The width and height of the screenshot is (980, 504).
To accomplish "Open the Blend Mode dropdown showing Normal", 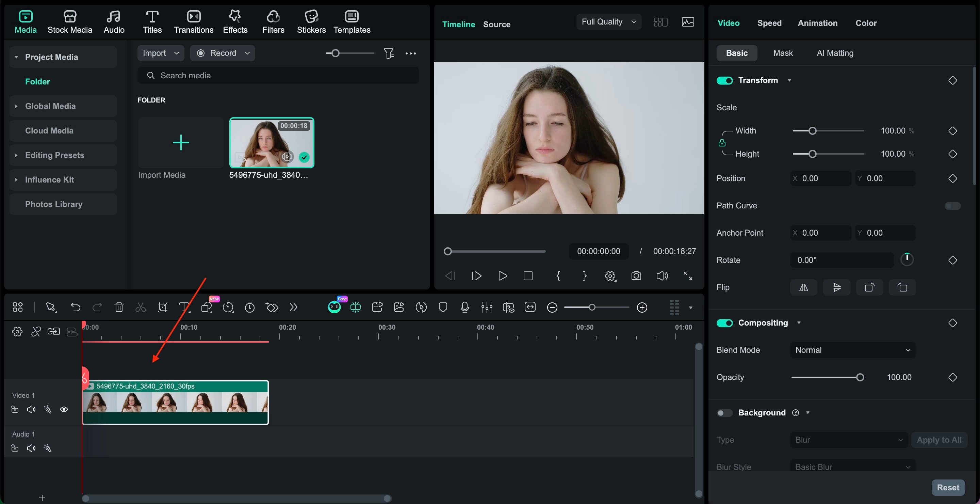I will 852,350.
